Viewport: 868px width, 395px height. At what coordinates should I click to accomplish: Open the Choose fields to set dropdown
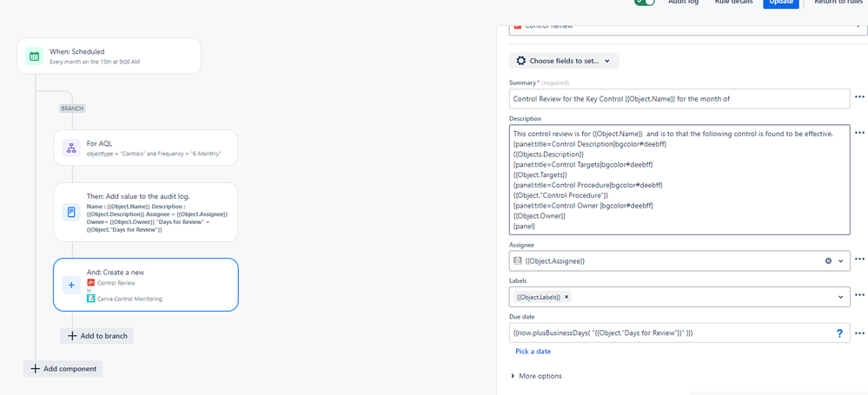coord(564,61)
